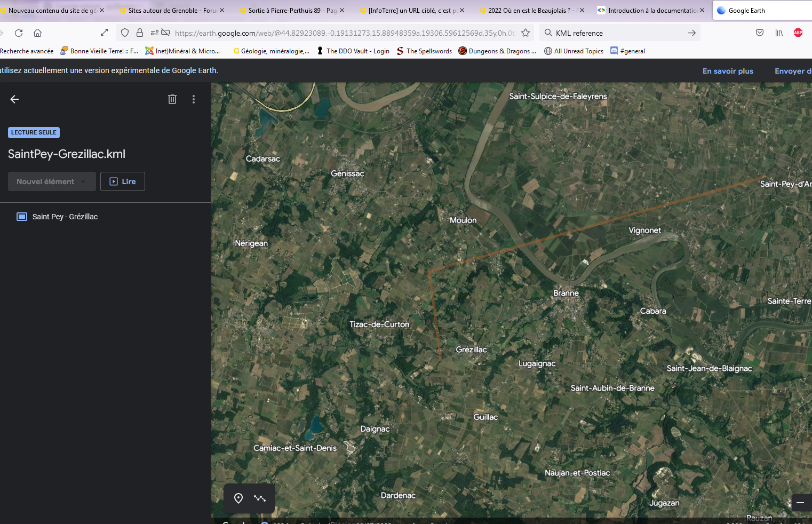Select the draw line or shape tool
Screen dimensions: 812x524
point(260,498)
